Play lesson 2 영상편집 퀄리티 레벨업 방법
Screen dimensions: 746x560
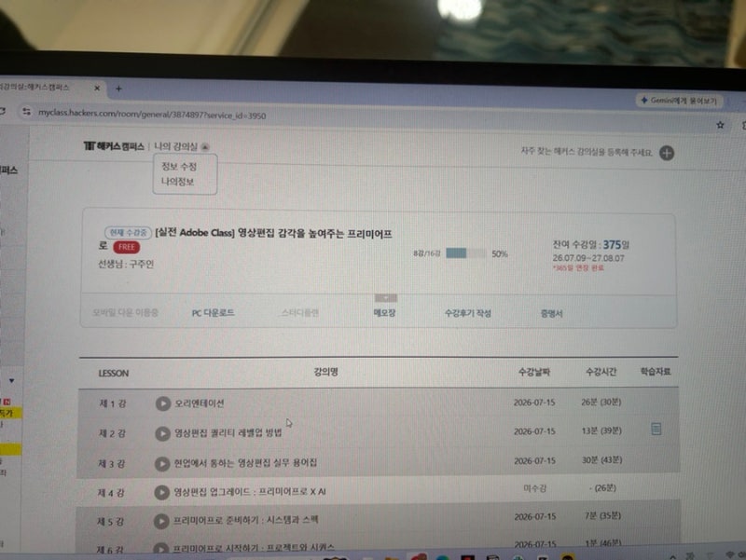click(x=162, y=433)
